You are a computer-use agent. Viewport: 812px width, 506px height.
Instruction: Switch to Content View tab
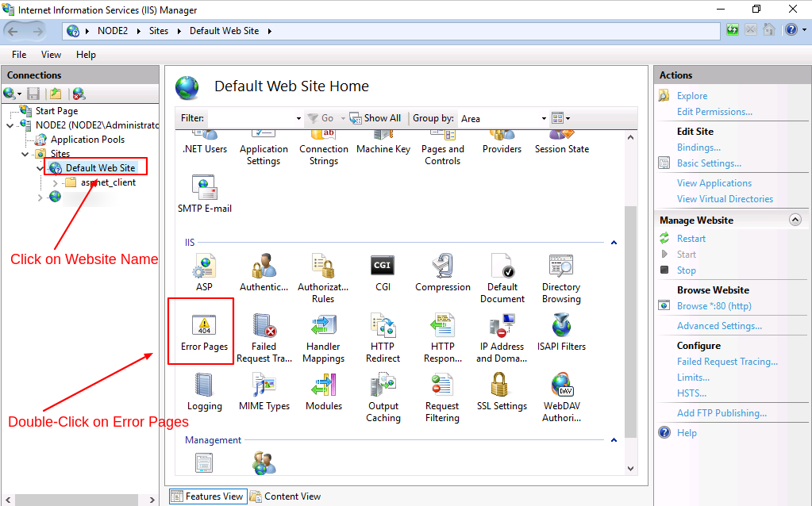coord(285,496)
